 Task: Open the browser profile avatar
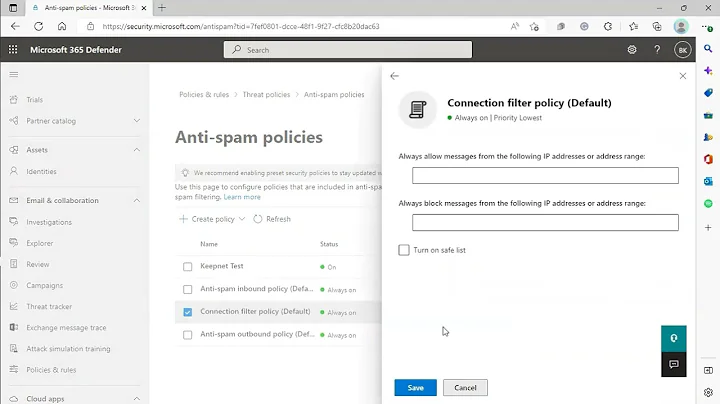[681, 26]
